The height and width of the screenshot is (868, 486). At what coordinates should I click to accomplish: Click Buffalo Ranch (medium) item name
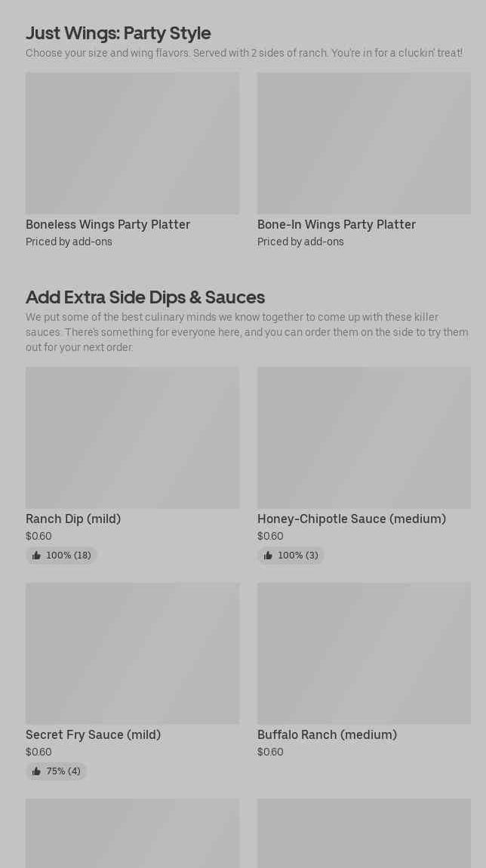point(327,734)
